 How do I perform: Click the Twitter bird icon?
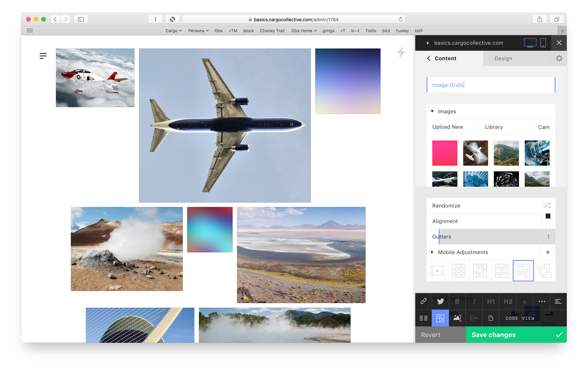[440, 301]
